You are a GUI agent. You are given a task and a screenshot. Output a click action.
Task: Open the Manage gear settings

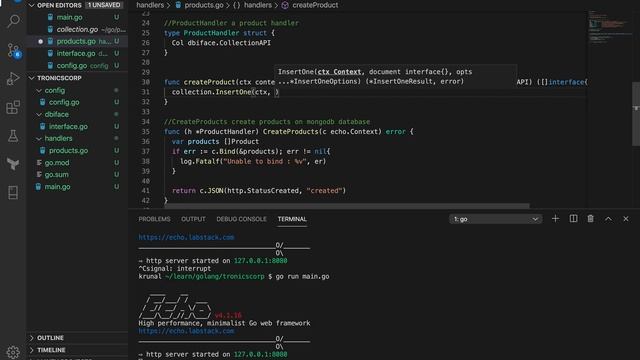[x=13, y=352]
